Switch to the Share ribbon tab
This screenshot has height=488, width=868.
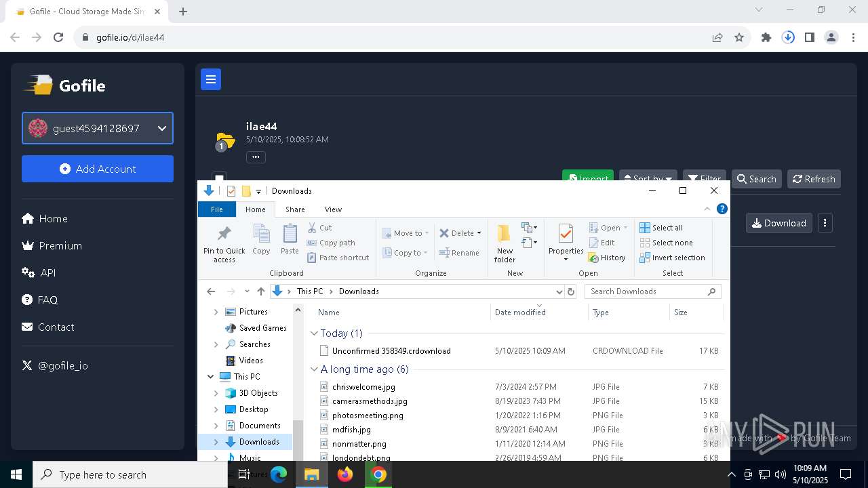pyautogui.click(x=295, y=209)
